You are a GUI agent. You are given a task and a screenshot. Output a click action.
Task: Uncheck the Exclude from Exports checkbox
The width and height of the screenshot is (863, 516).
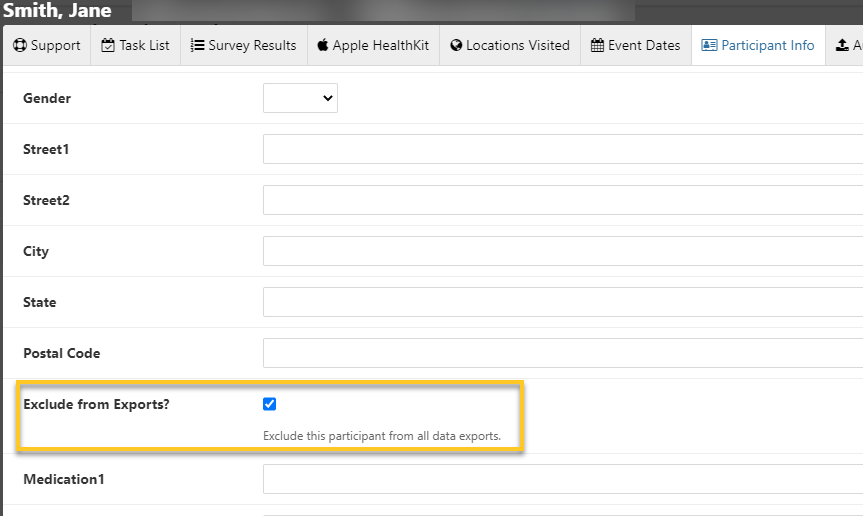[x=269, y=404]
